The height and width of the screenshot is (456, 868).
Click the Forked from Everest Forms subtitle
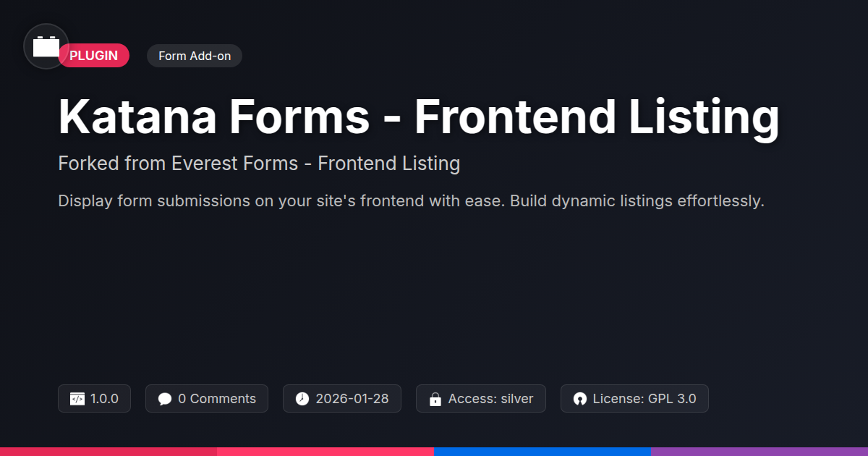[259, 164]
